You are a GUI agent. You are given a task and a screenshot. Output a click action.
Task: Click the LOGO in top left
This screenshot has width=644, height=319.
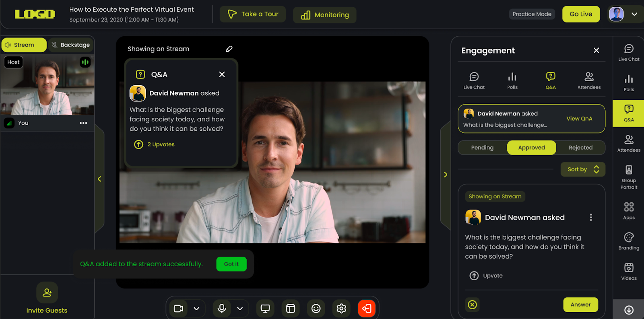click(35, 14)
